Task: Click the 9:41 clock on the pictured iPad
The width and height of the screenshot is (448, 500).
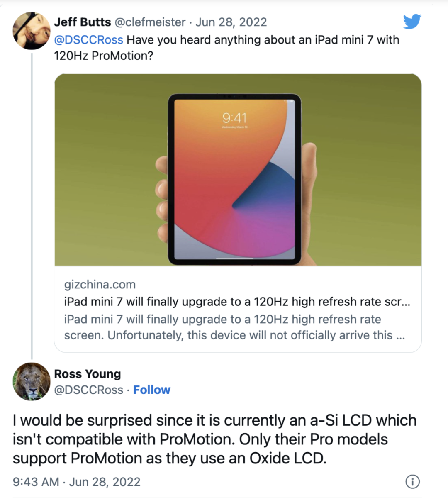Action: [234, 118]
